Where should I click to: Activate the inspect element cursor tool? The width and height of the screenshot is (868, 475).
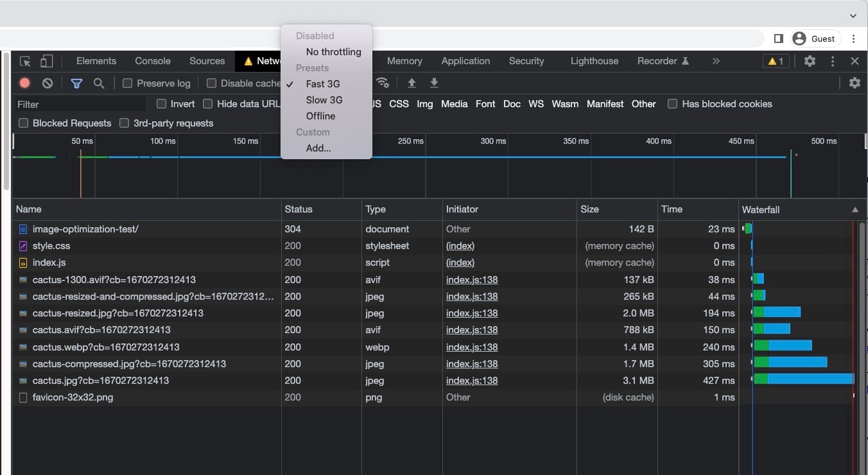[x=24, y=60]
